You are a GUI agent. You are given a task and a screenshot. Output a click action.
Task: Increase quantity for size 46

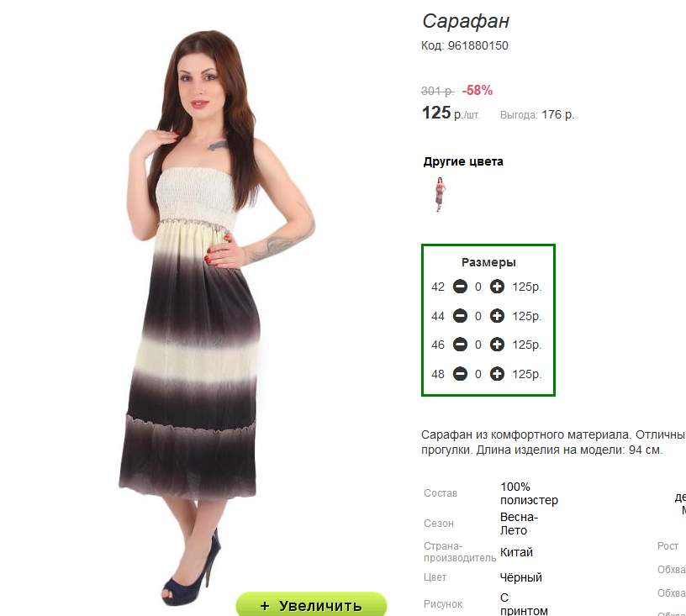click(497, 345)
